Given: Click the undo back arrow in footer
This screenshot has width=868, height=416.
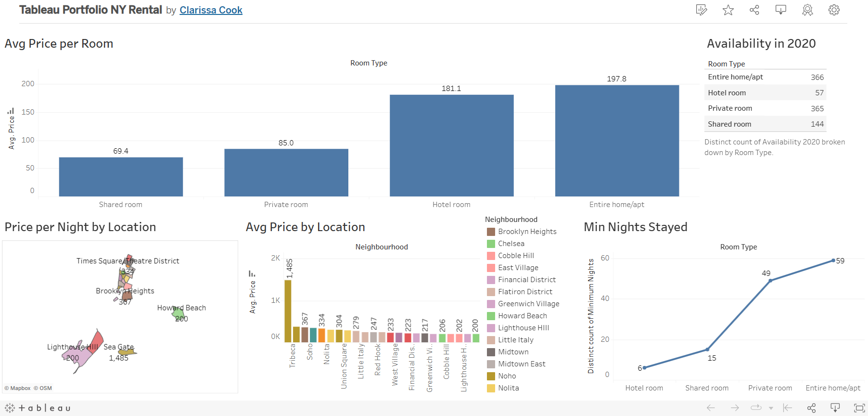Looking at the screenshot, I should [711, 408].
